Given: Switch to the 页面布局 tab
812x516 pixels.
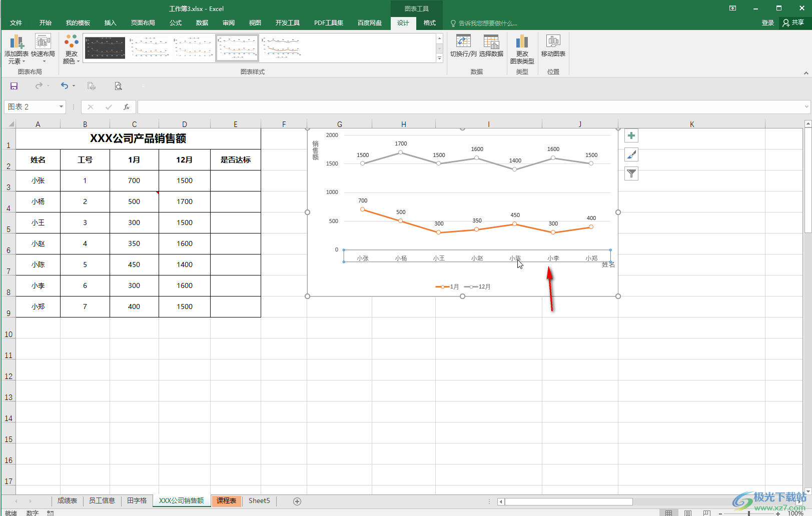Looking at the screenshot, I should coord(143,23).
